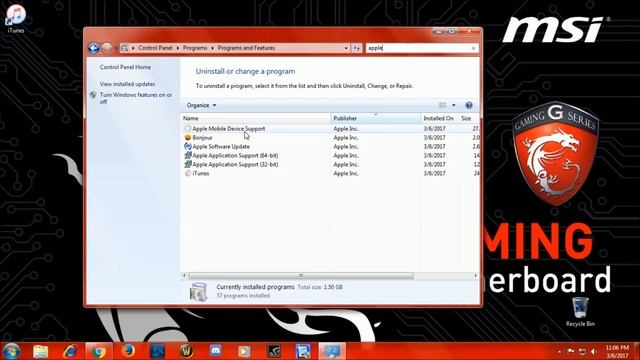Click the Programs breadcrumb

tap(195, 48)
